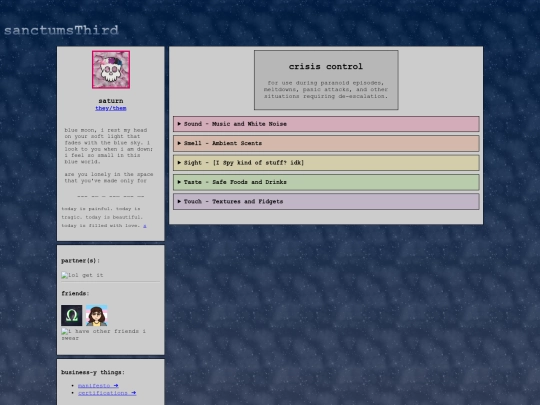Click the broken 'i have other friends' image
This screenshot has width=540, height=405.
[x=103, y=334]
